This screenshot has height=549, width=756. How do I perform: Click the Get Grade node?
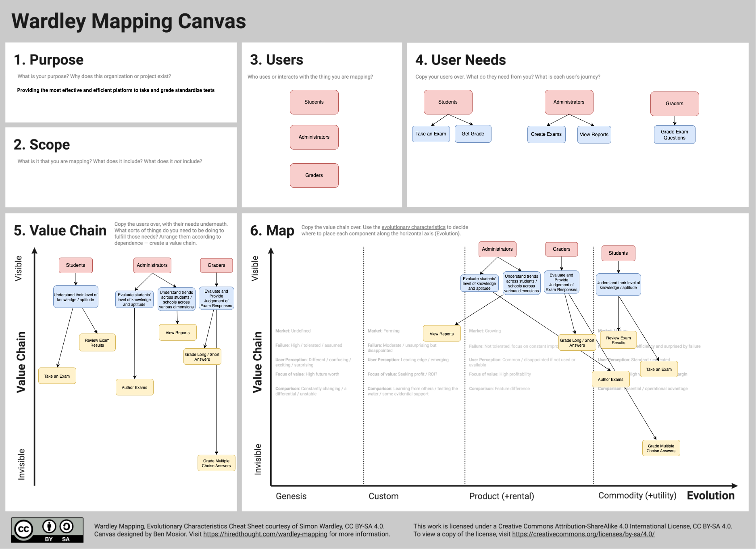point(473,133)
